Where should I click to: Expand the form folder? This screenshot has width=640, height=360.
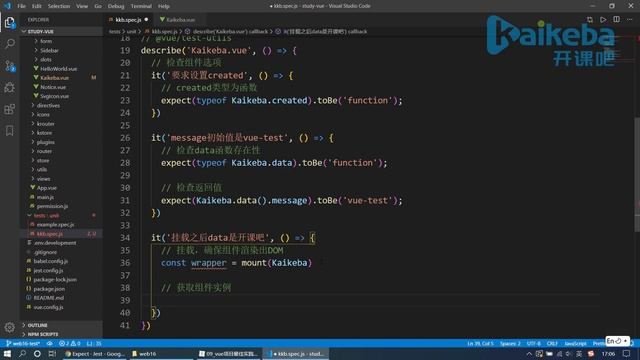(x=61, y=41)
